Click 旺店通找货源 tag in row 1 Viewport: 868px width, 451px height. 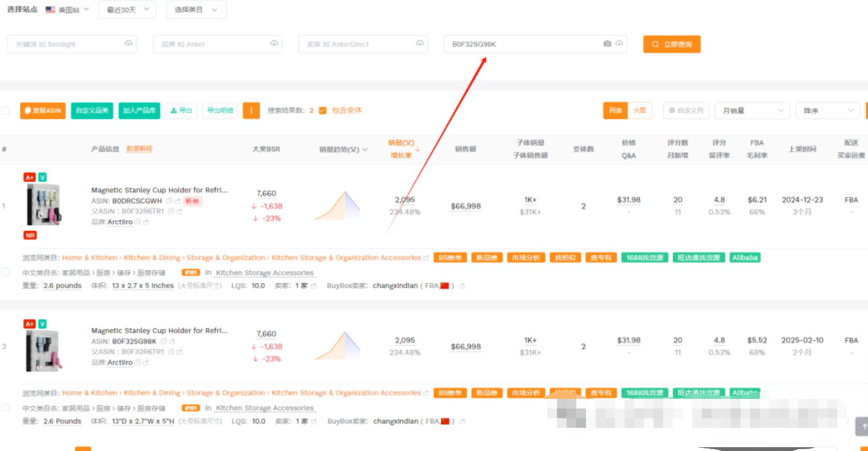click(x=699, y=257)
